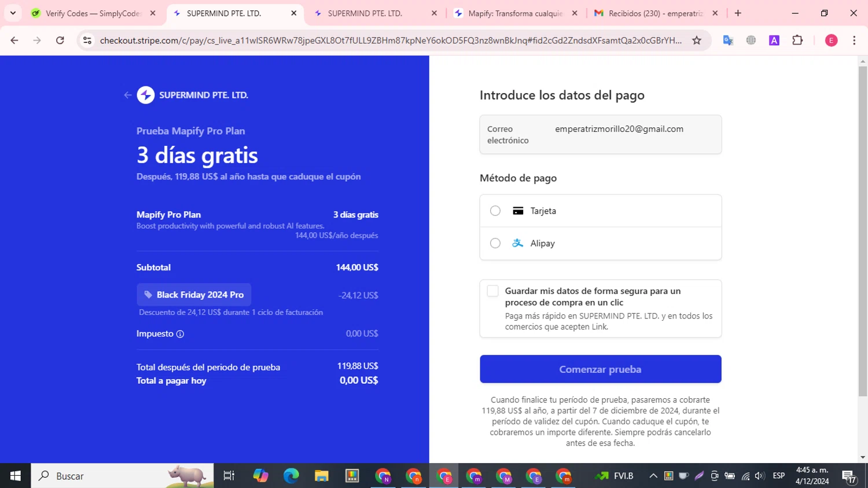Open Copilot from the taskbar

coord(261,476)
